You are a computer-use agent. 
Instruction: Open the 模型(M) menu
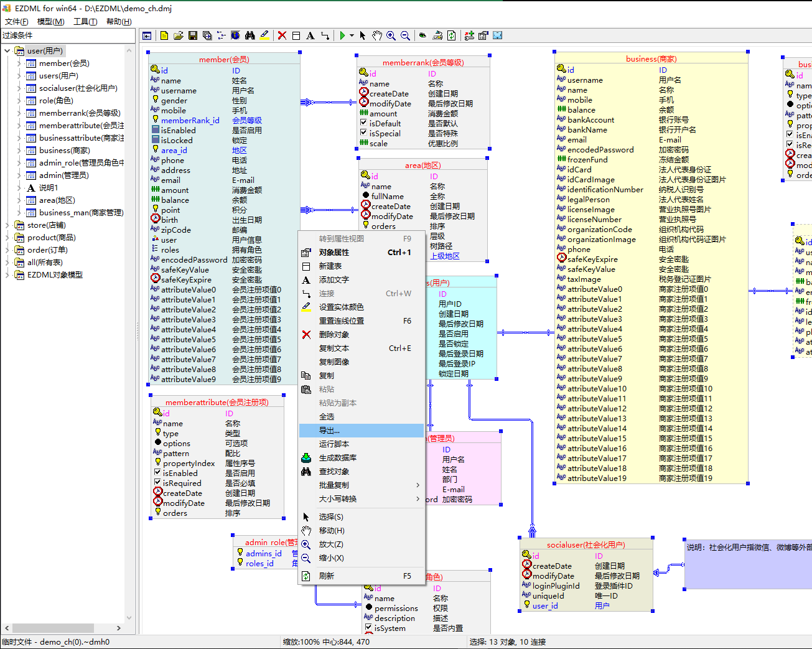click(x=51, y=22)
